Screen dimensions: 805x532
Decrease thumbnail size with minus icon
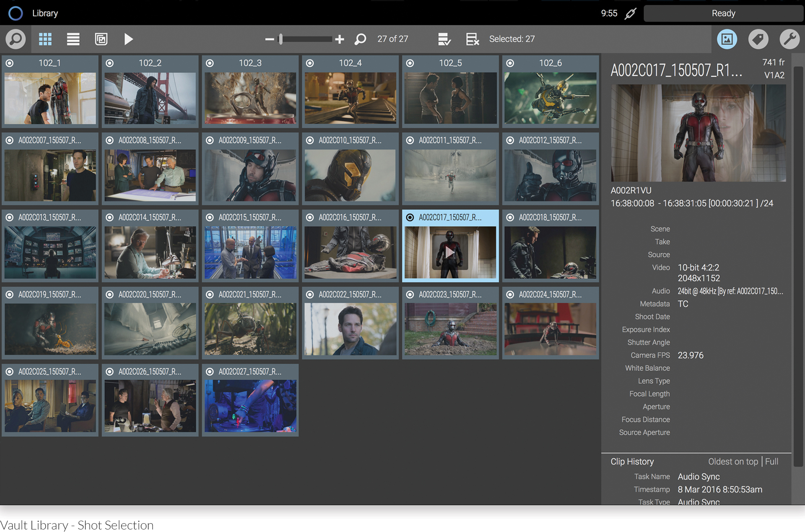(270, 39)
